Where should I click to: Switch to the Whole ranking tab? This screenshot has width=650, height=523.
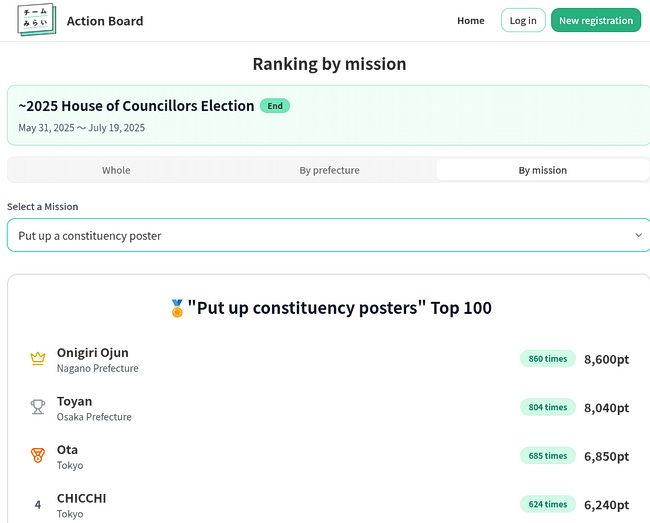[116, 170]
